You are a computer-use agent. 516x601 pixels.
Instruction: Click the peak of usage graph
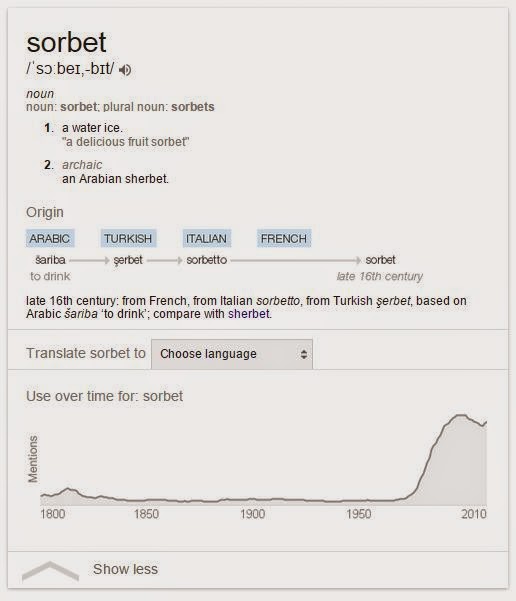pyautogui.click(x=460, y=415)
